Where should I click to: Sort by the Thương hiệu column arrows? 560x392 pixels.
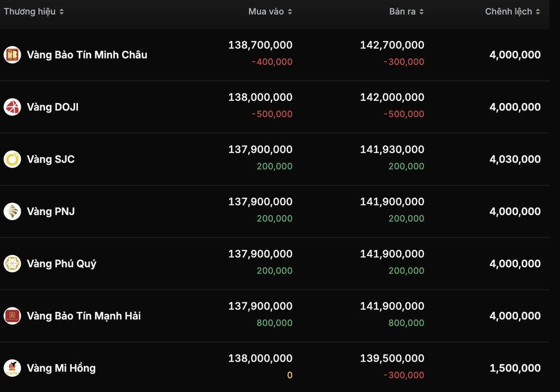click(x=62, y=12)
